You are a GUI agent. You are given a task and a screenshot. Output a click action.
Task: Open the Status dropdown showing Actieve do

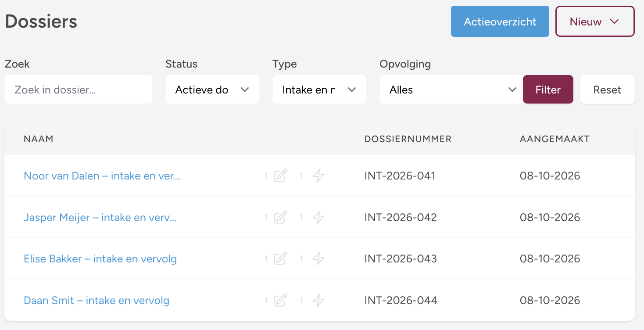pyautogui.click(x=212, y=90)
